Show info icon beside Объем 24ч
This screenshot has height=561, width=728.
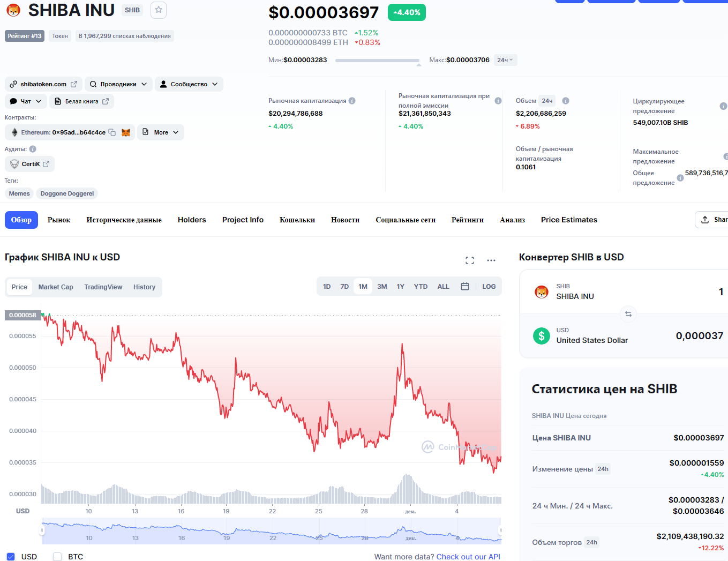[x=566, y=101]
